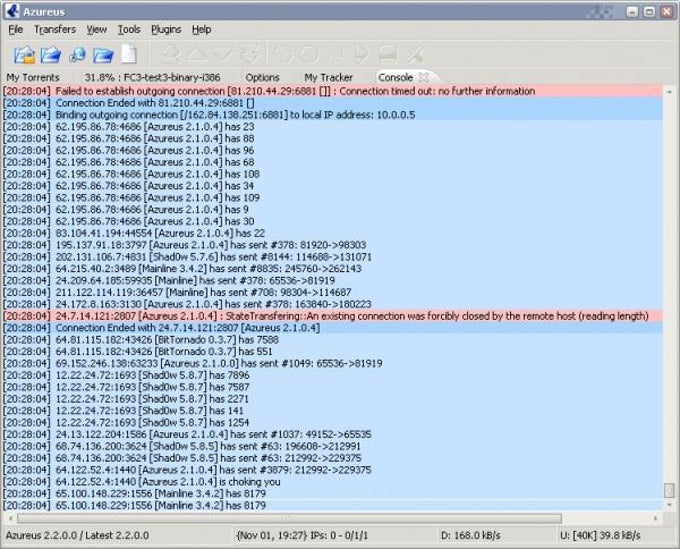Click the open torrent folder icon with lock
The image size is (680, 549).
coord(24,55)
